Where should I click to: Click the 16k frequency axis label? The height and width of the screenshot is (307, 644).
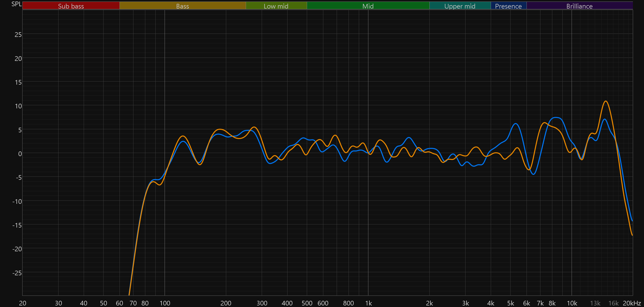(613, 303)
